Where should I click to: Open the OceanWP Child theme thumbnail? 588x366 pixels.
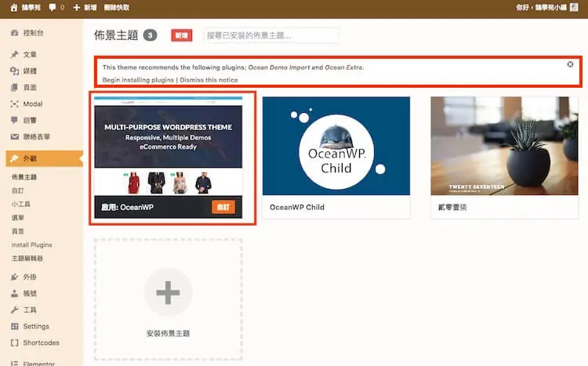click(336, 146)
